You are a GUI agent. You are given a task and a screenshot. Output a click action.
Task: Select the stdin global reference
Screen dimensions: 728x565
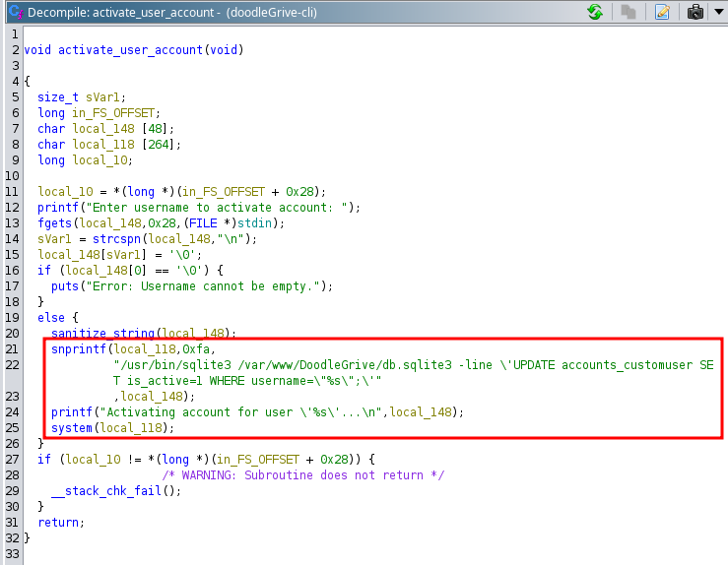point(254,223)
